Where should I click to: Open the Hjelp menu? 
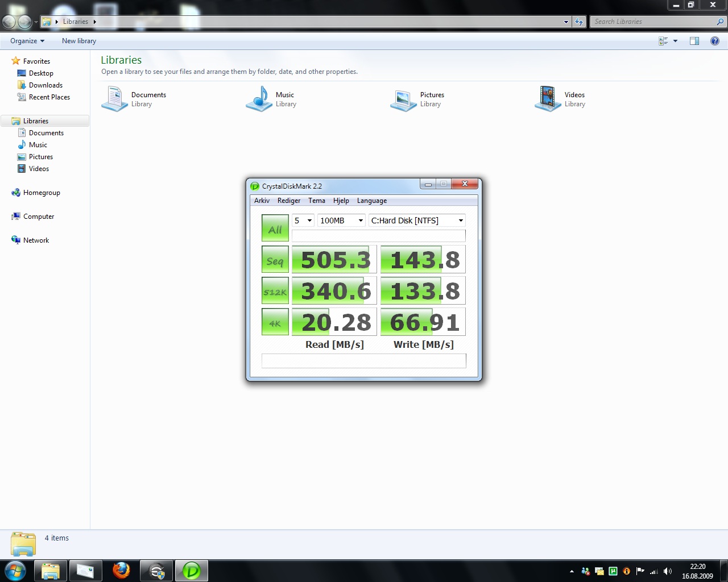(x=341, y=201)
